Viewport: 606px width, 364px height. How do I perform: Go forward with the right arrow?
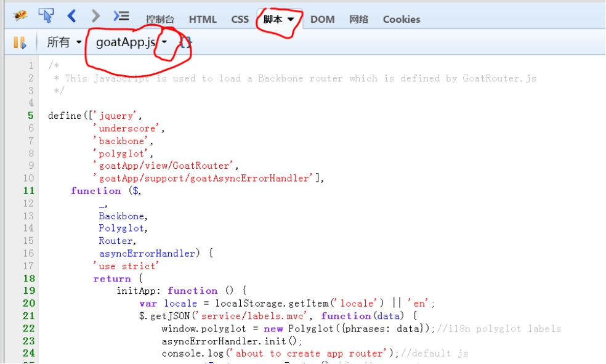95,16
